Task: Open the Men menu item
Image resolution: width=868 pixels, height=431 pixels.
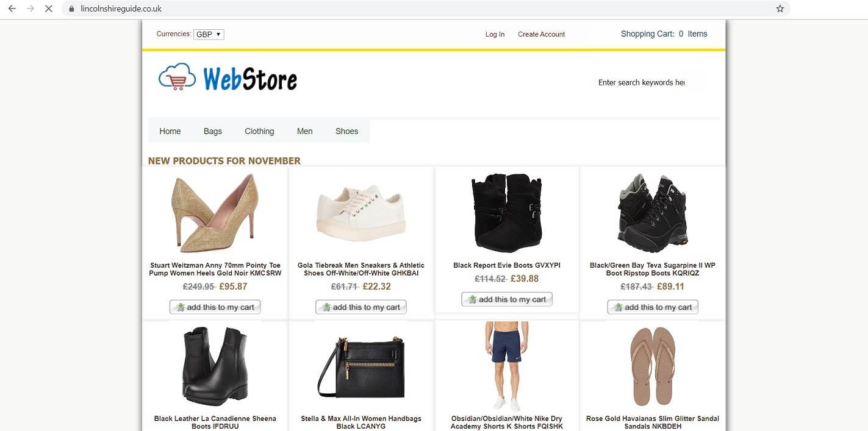Action: pyautogui.click(x=305, y=131)
